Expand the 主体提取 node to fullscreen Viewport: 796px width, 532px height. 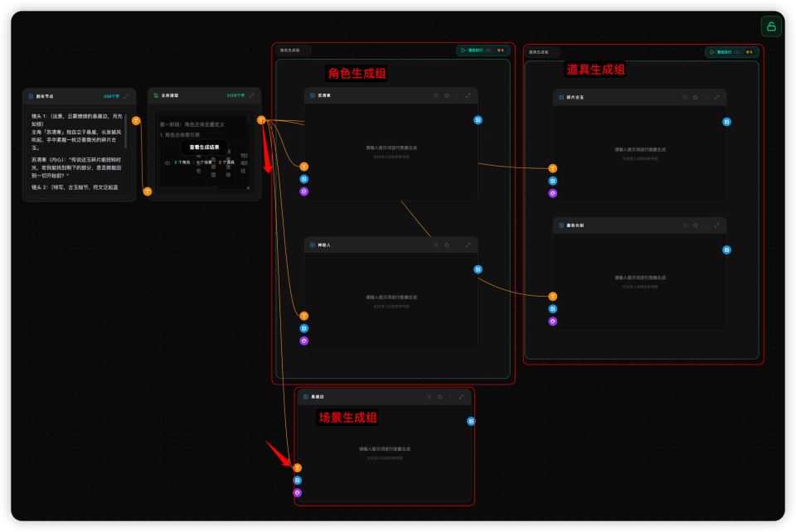tap(251, 95)
